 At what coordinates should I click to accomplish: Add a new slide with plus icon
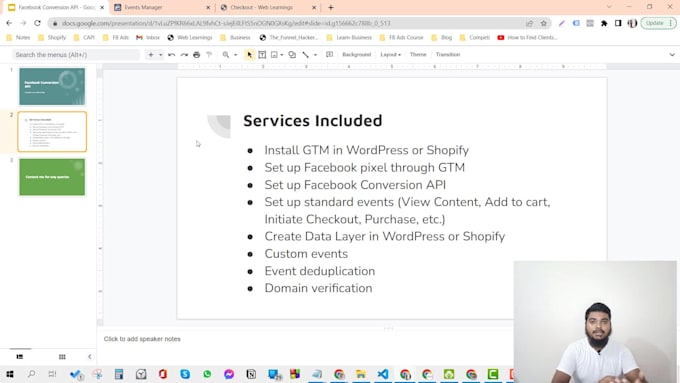[x=150, y=55]
